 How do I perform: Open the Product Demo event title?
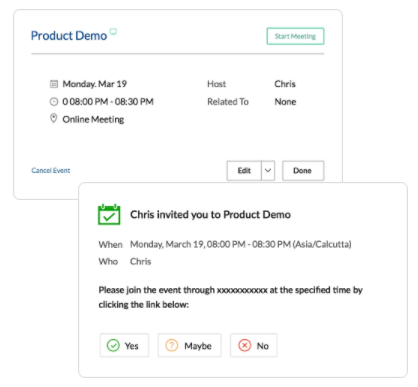point(69,36)
